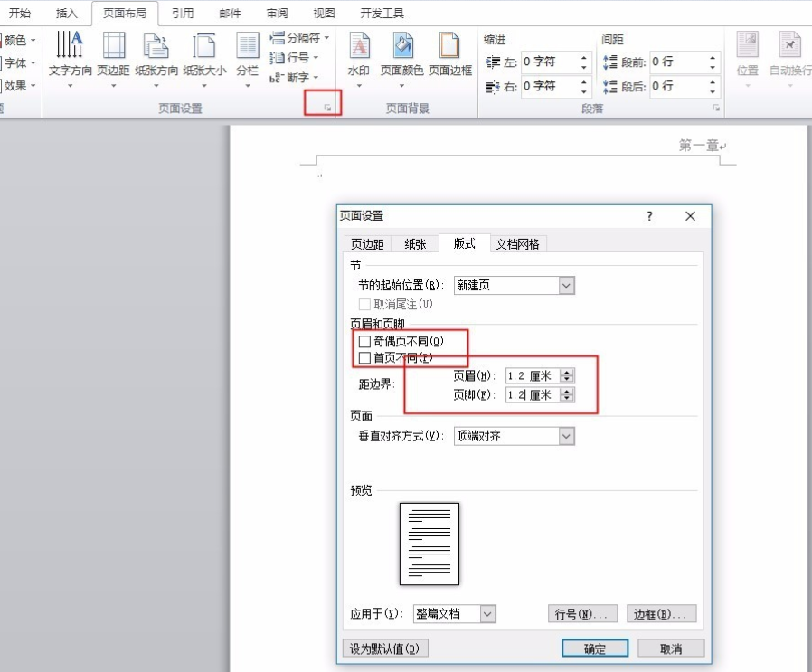Click the 段后 spacing input field
The image size is (812, 672).
(x=678, y=86)
